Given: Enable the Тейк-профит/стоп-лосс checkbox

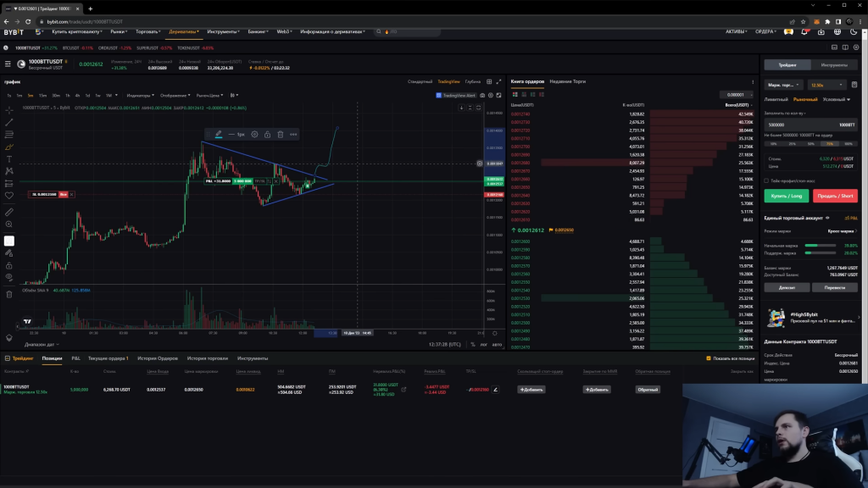Looking at the screenshot, I should coord(767,180).
